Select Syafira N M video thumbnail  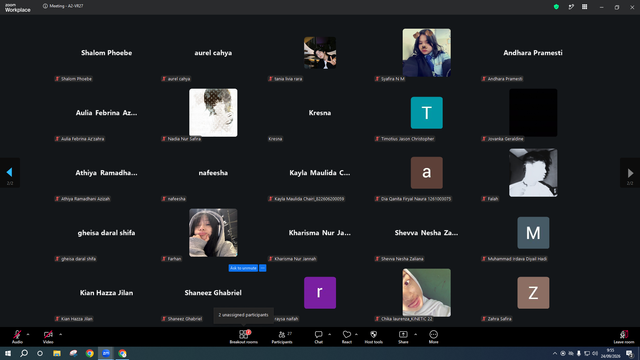click(427, 53)
